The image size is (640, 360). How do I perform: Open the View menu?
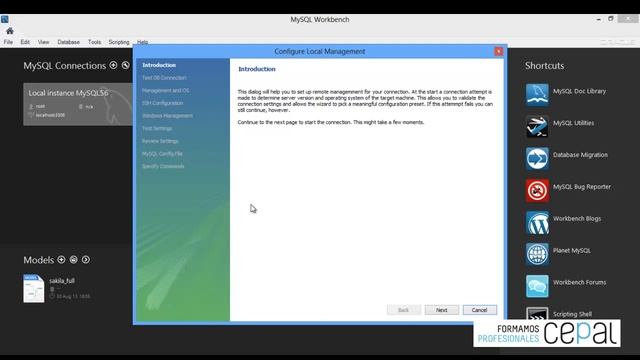pos(43,42)
